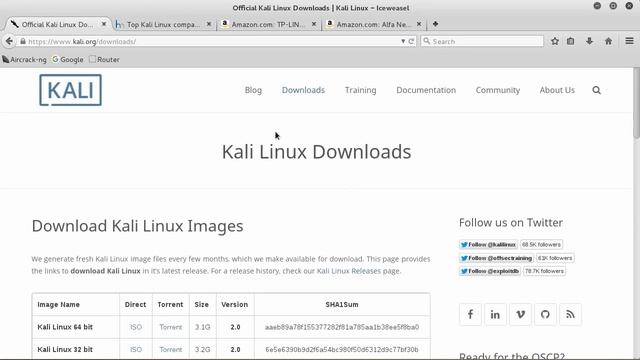Download the Kali Linux 64 bit Torrent
Screen dimensions: 640x360
click(171, 327)
